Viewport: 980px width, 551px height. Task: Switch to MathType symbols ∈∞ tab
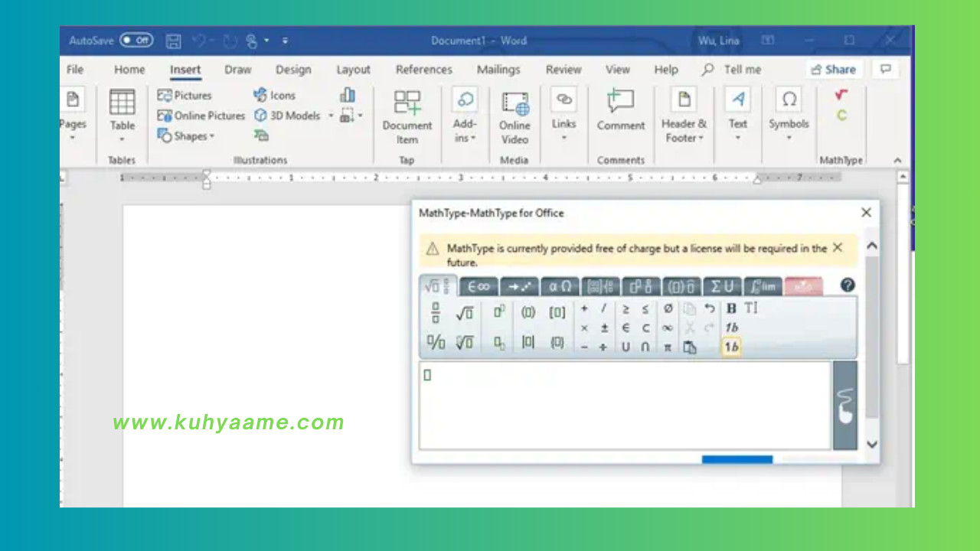pyautogui.click(x=479, y=286)
